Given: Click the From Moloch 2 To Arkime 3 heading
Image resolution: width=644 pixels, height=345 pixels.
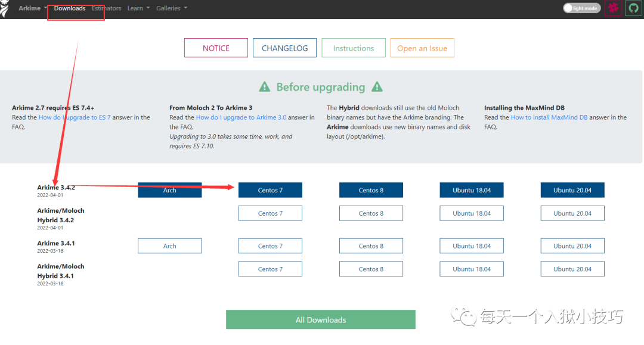Looking at the screenshot, I should coord(210,108).
